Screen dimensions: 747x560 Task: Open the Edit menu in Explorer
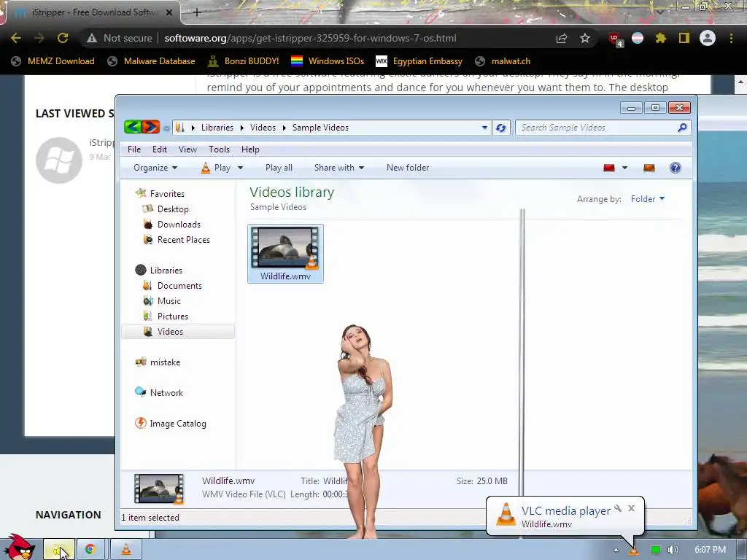[x=159, y=149]
